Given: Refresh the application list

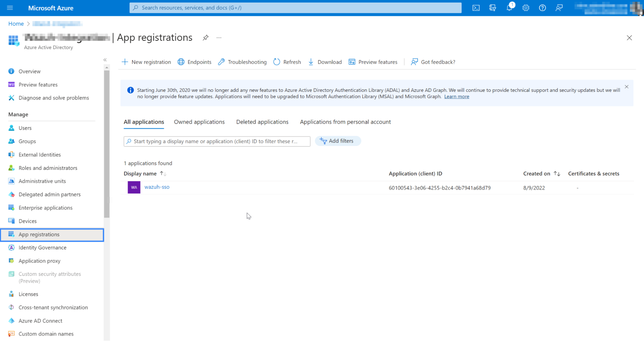Looking at the screenshot, I should pos(287,62).
